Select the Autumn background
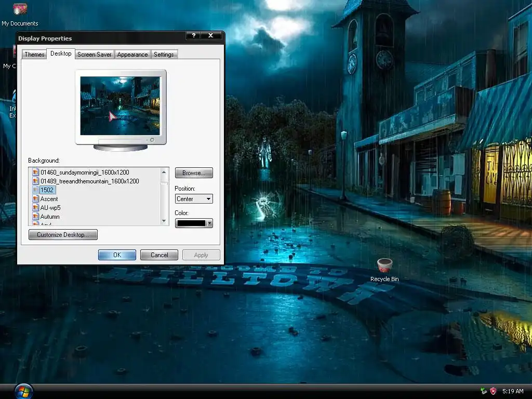This screenshot has width=532, height=399. [50, 217]
